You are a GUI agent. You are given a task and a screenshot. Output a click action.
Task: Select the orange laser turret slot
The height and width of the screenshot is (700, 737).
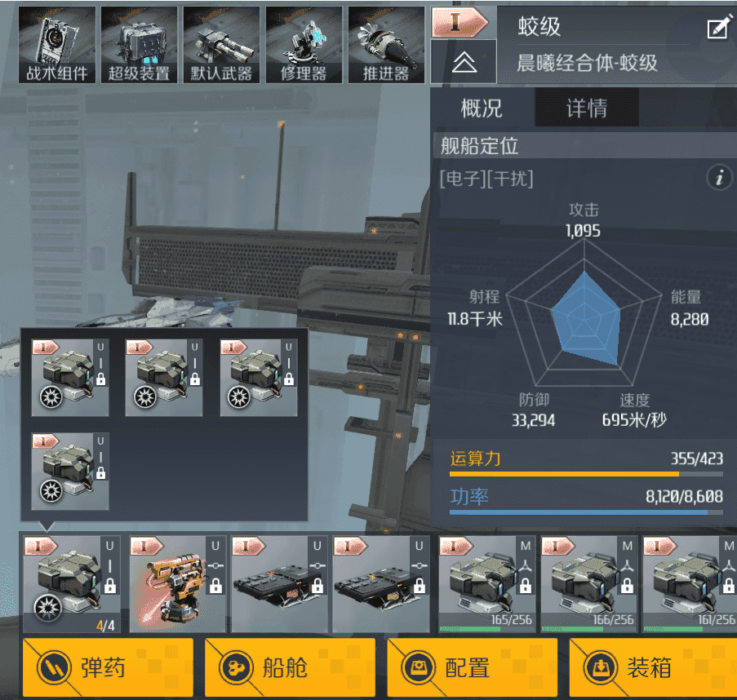point(177,584)
